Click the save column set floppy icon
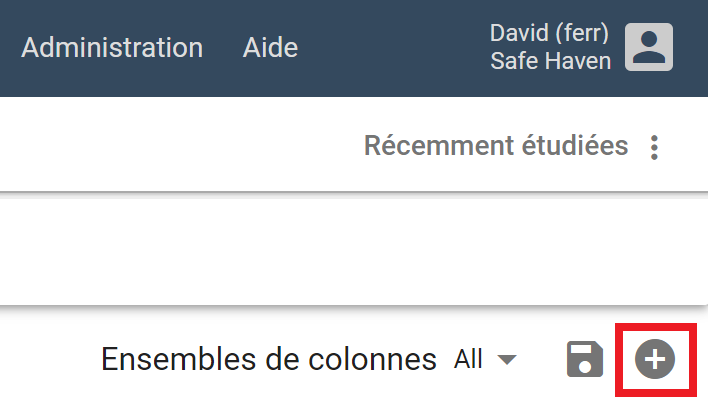708x410 pixels. click(x=585, y=359)
